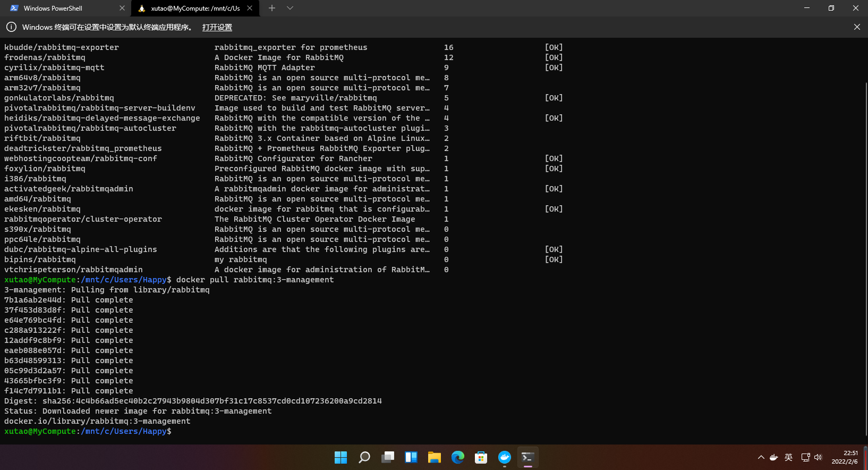The height and width of the screenshot is (470, 868).
Task: Open the Widgets panel from the taskbar
Action: click(411, 457)
